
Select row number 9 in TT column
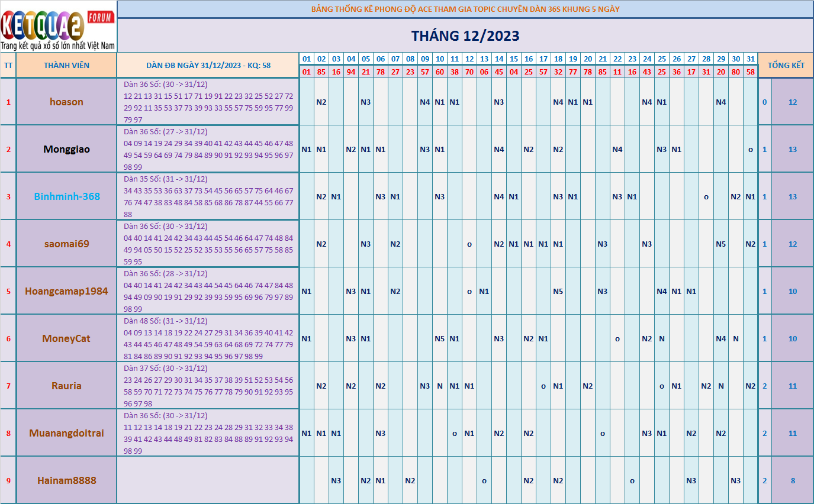(8, 480)
